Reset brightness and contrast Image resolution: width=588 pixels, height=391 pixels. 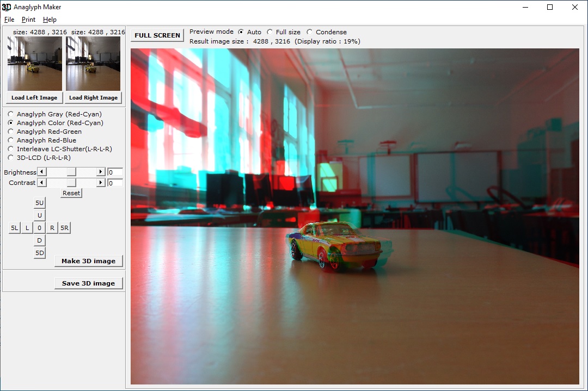point(71,193)
